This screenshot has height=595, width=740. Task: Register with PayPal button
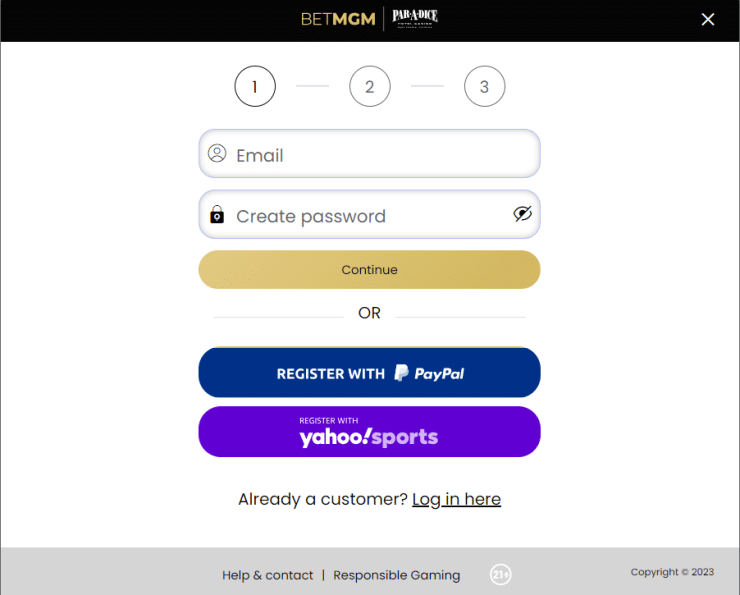point(370,373)
